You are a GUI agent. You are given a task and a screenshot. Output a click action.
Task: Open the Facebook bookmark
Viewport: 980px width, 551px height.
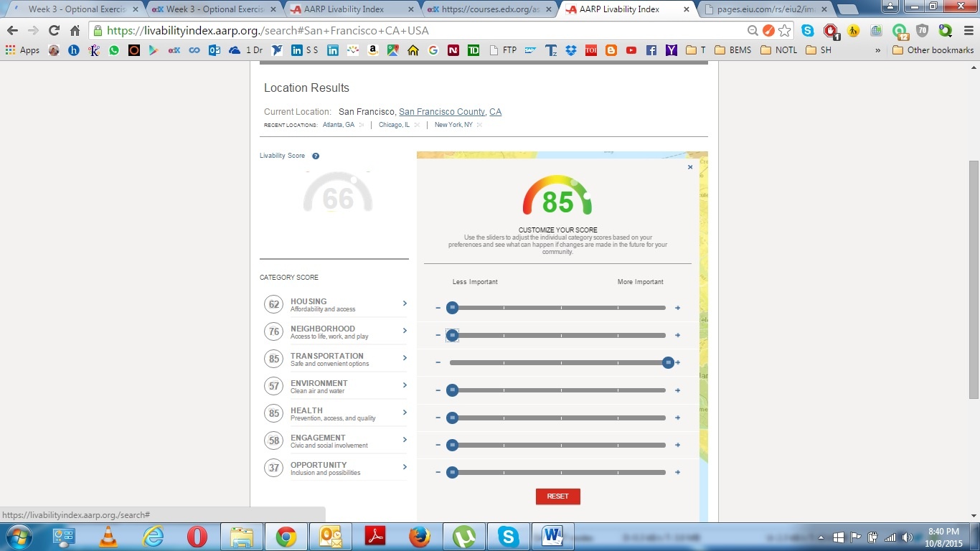(651, 50)
